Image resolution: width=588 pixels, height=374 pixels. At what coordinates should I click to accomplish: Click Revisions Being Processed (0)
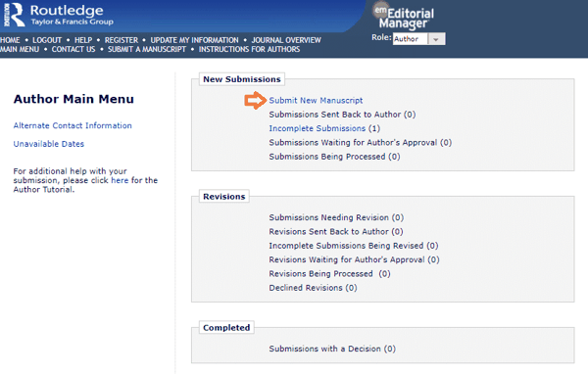tap(329, 274)
